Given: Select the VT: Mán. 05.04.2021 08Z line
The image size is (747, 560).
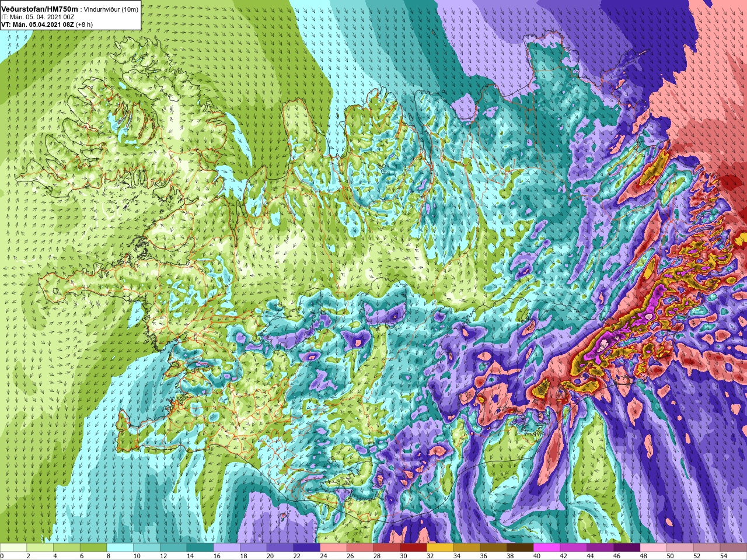Looking at the screenshot, I should point(37,25).
